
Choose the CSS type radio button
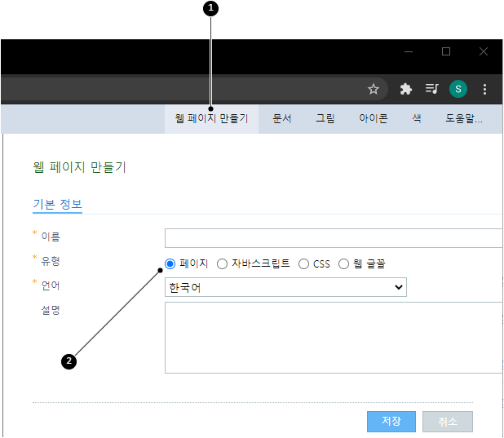pos(303,264)
